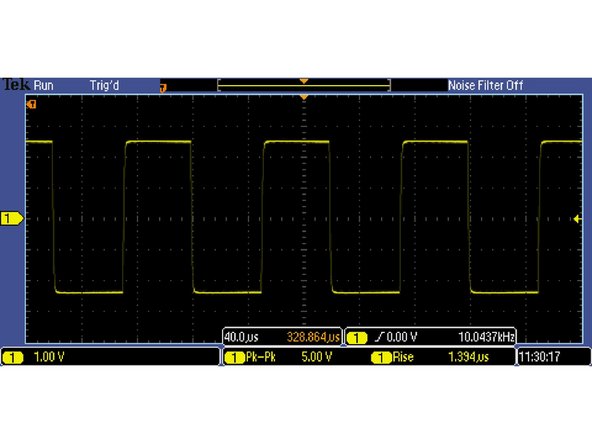
Task: Click the 5.00 V peak-to-peak value
Action: (x=316, y=357)
